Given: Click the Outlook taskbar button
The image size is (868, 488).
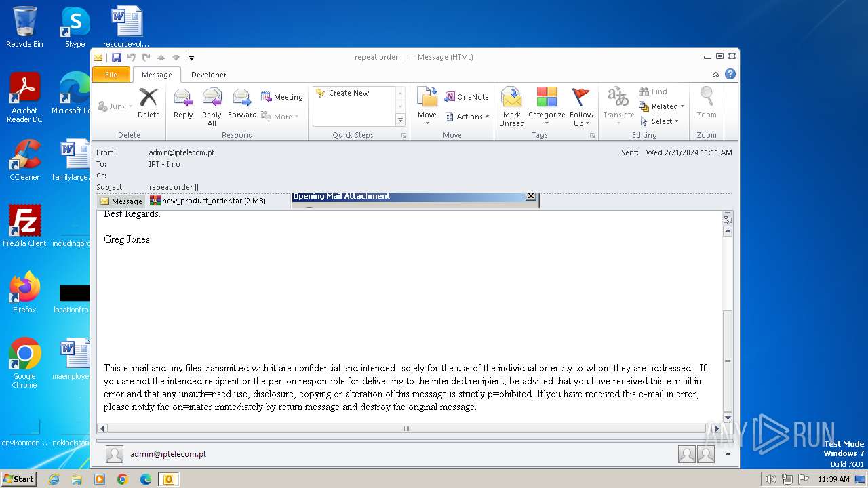Looking at the screenshot, I should [168, 479].
